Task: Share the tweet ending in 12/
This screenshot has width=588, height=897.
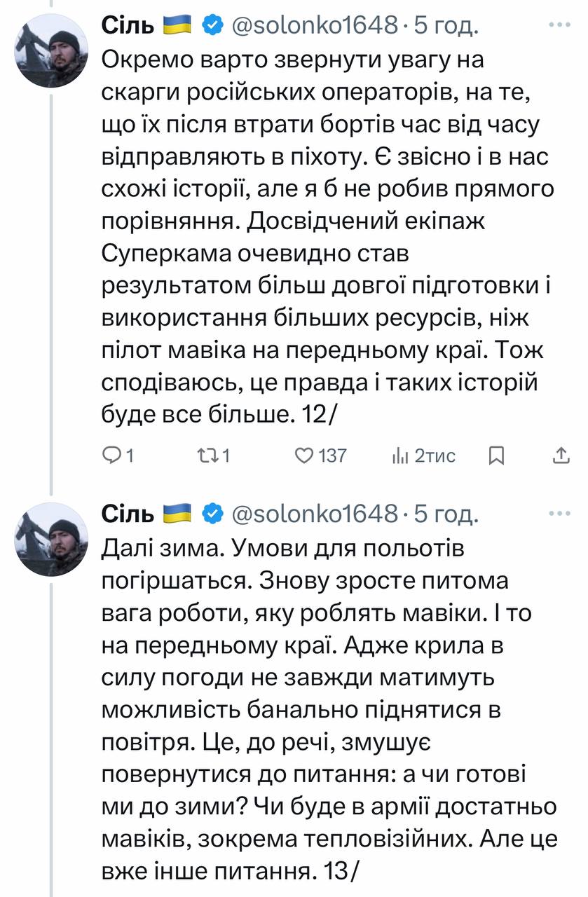Action: (x=561, y=456)
